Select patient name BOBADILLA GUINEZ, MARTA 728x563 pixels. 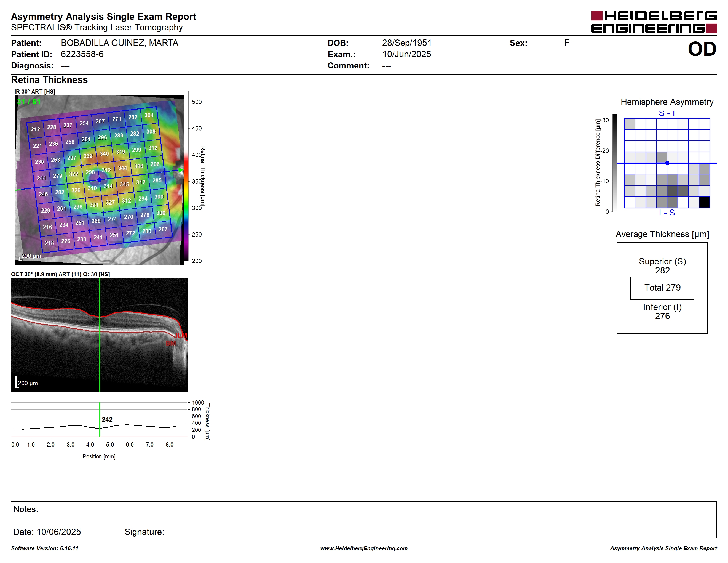click(x=119, y=43)
